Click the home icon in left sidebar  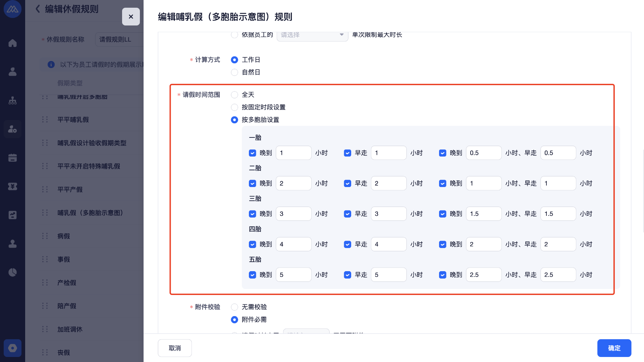tap(12, 43)
